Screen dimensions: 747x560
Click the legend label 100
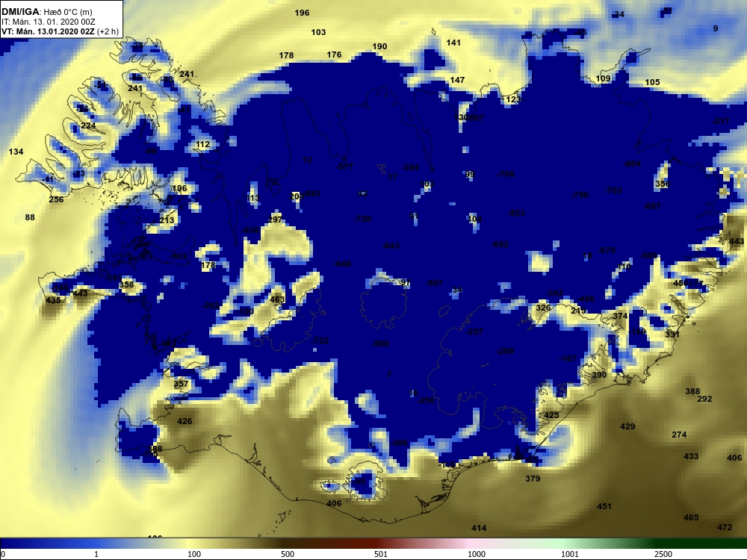coord(194,554)
